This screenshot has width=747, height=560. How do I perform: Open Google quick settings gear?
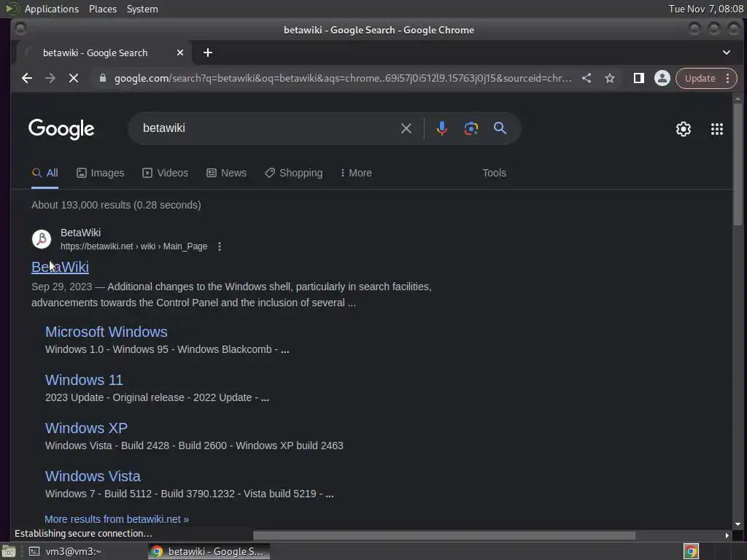point(683,128)
